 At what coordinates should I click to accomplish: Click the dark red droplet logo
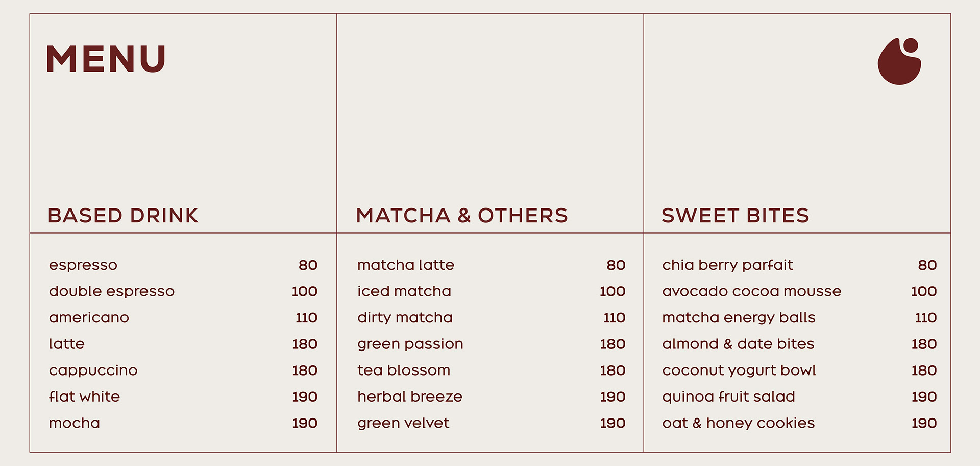(x=899, y=61)
